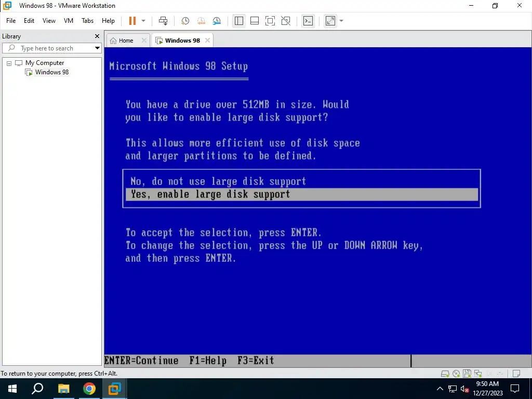Choose 'Yes, enable large disk support'

click(302, 194)
